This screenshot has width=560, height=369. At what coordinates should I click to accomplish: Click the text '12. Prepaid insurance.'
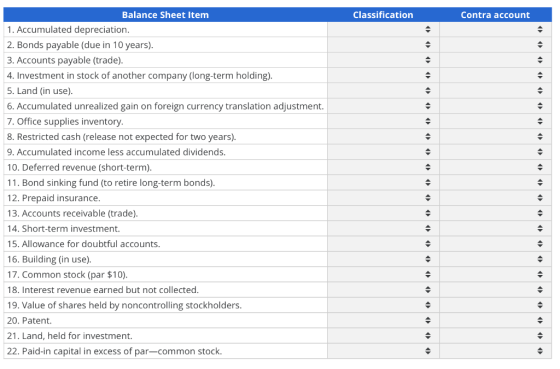tap(54, 198)
